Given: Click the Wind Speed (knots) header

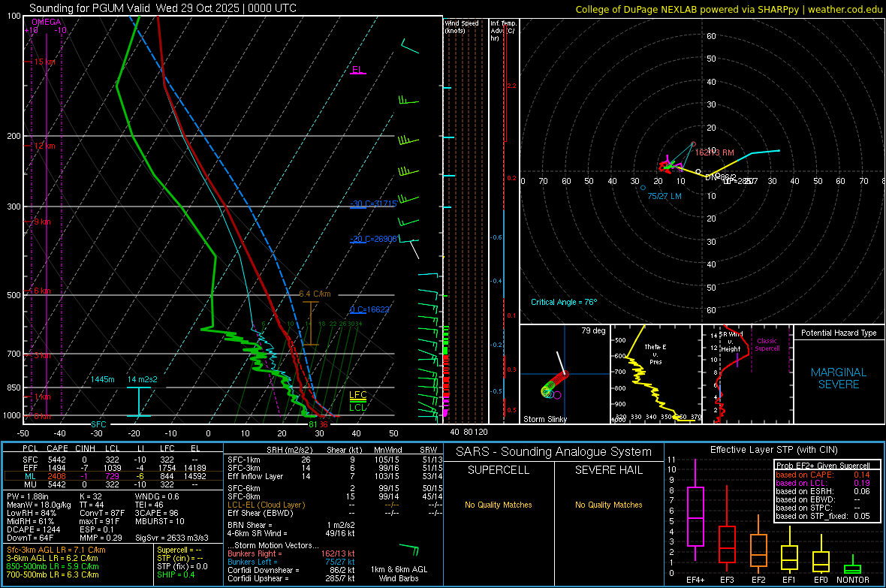Looking at the screenshot, I should coord(462,26).
